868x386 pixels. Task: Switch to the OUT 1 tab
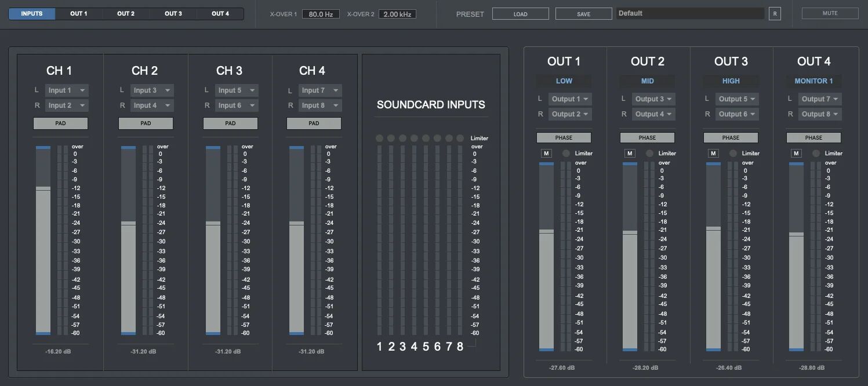(78, 13)
